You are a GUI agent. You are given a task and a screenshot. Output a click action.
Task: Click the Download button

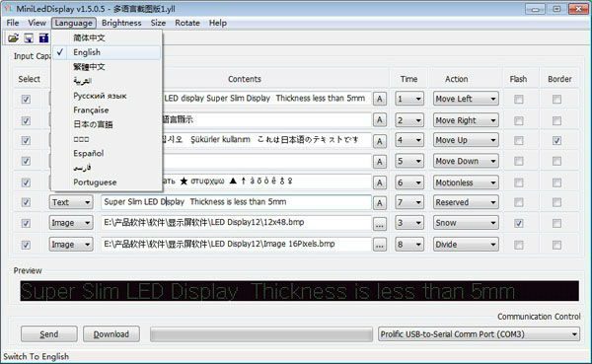[111, 334]
